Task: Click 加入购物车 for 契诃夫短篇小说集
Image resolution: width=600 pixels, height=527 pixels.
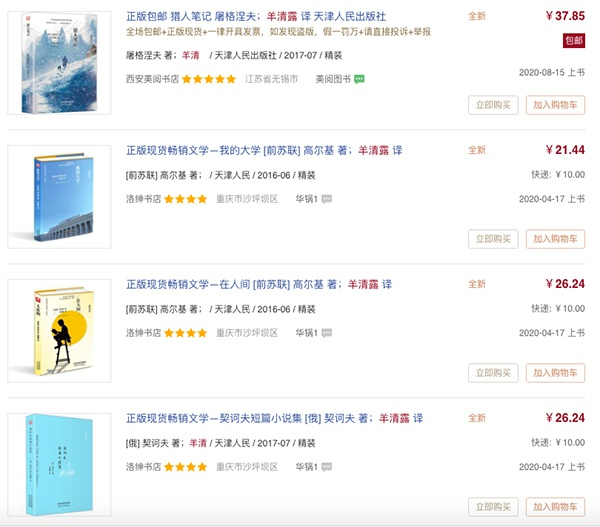Action: coord(555,507)
